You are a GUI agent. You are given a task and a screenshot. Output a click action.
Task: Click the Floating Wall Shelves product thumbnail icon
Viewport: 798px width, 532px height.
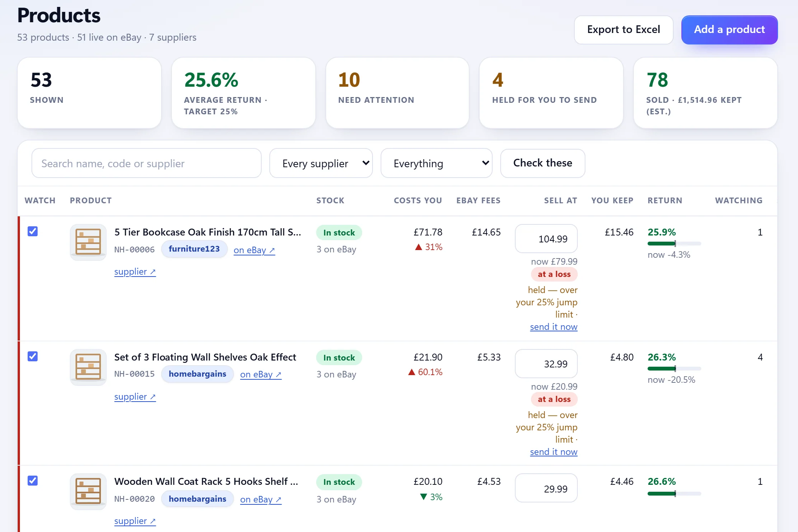88,367
